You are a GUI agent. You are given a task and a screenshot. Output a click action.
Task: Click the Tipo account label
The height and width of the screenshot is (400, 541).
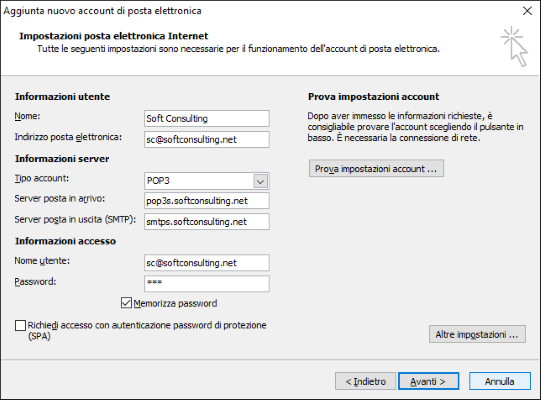[x=41, y=178]
